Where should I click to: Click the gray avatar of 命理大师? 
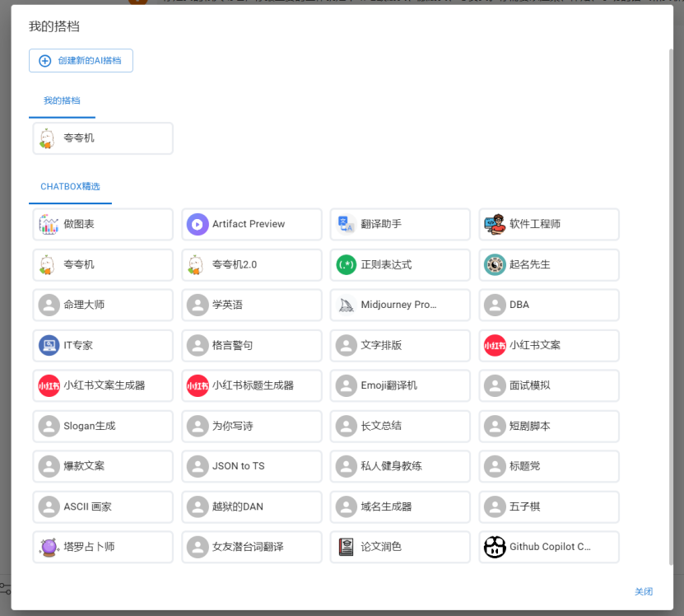(49, 306)
